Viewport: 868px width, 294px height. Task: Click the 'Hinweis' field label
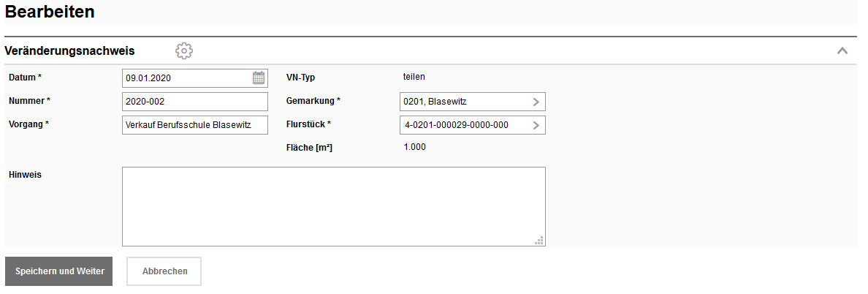coord(25,174)
